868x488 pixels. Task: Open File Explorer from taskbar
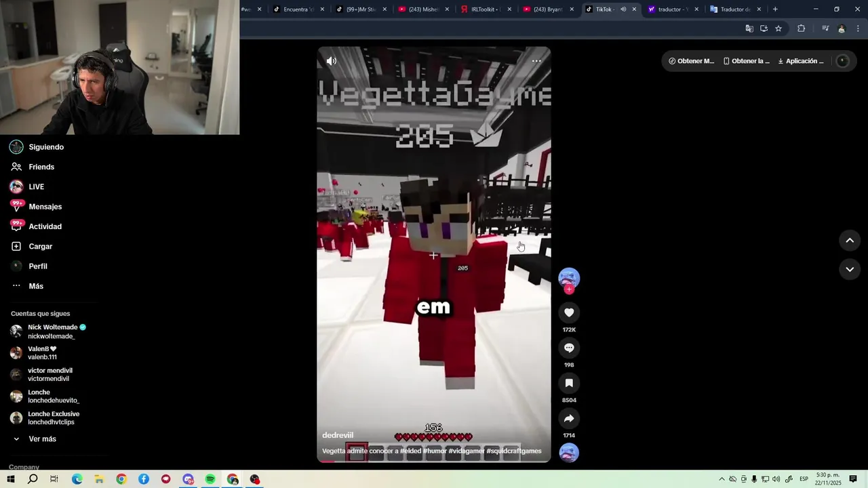pos(99,479)
